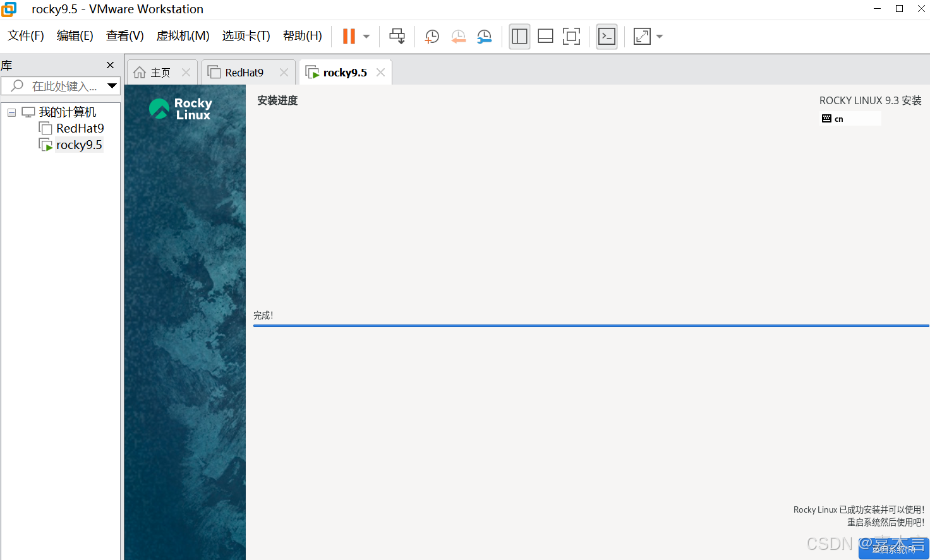The image size is (930, 560).
Task: Expand the stretch display dropdown arrow
Action: tap(660, 37)
